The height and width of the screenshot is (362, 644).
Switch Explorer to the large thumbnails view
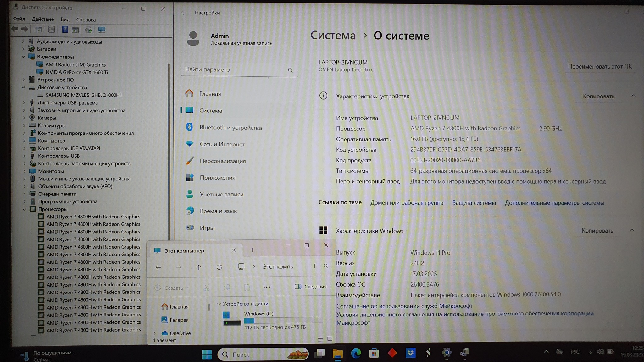click(x=330, y=339)
